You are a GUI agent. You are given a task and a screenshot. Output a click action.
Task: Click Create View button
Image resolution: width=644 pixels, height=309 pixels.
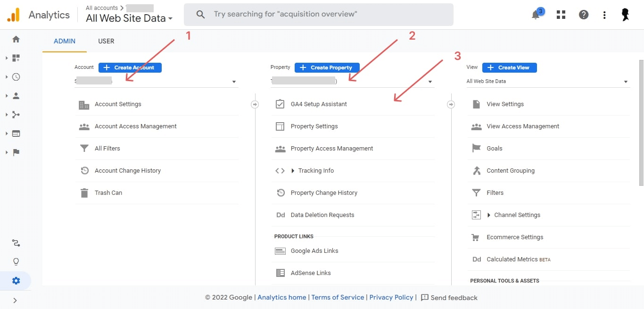510,67
